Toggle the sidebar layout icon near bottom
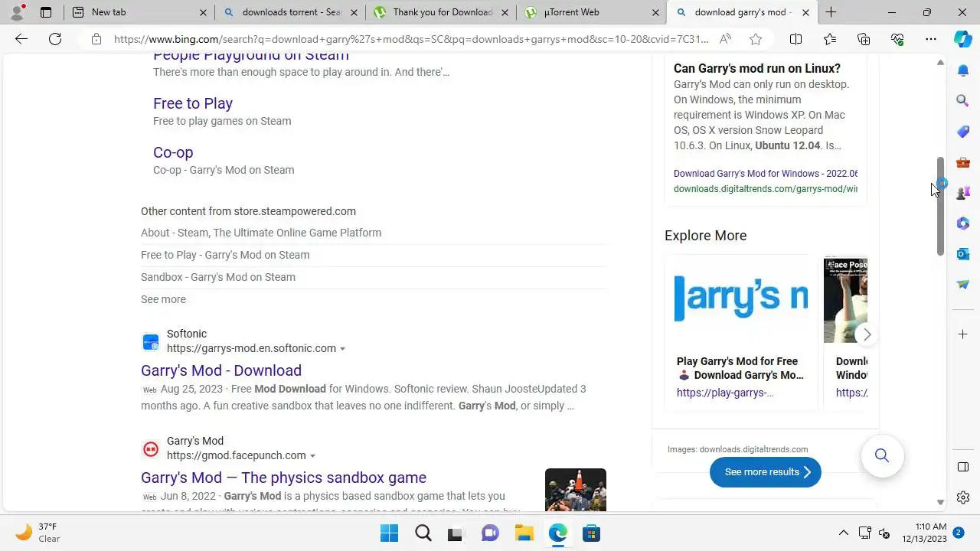 point(963,467)
